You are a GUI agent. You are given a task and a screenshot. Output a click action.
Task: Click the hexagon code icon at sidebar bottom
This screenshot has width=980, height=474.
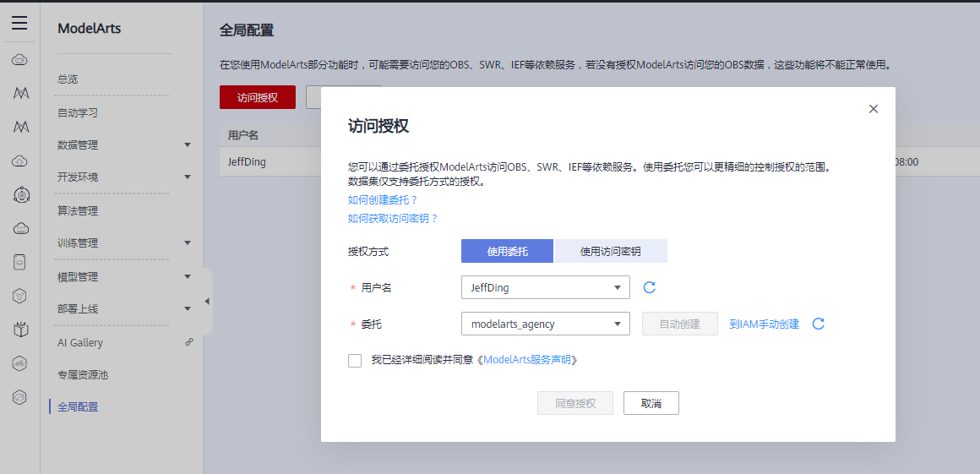tap(19, 396)
